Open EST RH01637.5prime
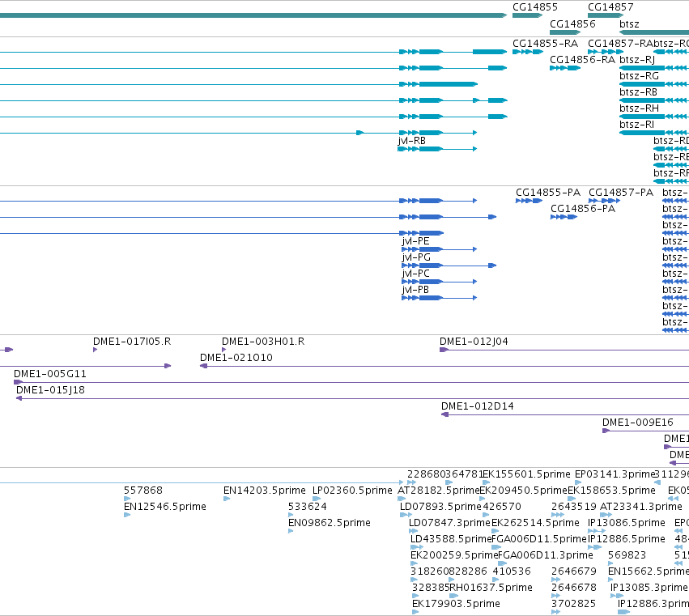The width and height of the screenshot is (689, 616). pos(491,588)
